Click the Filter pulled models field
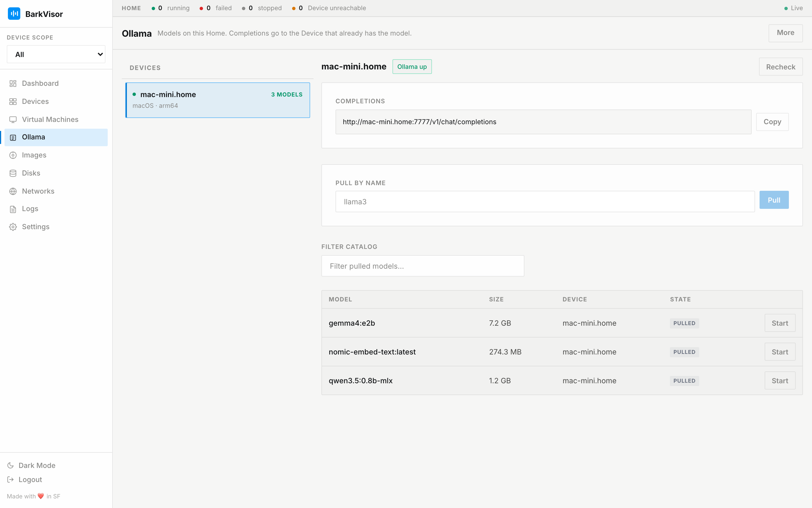This screenshot has height=508, width=812. point(423,266)
